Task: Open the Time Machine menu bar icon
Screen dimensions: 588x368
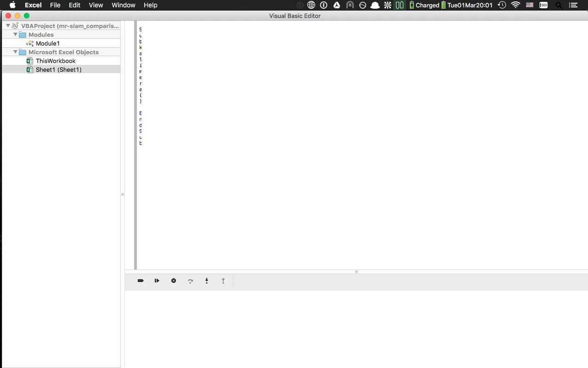Action: pos(502,5)
